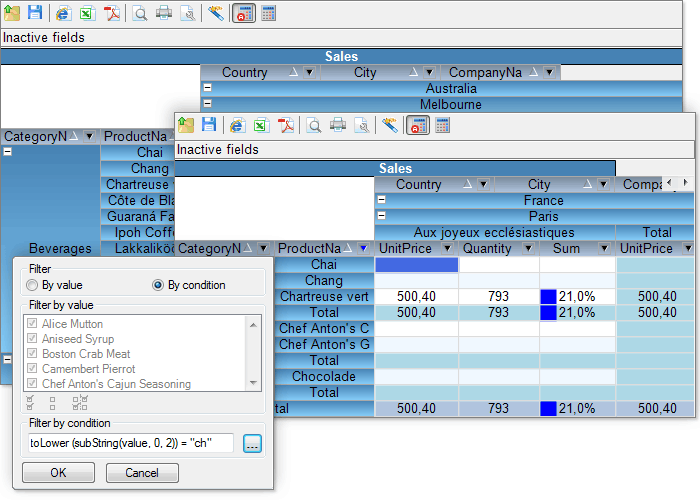Open Quantity column dropdown arrow
This screenshot has height=500, width=700.
coord(529,248)
